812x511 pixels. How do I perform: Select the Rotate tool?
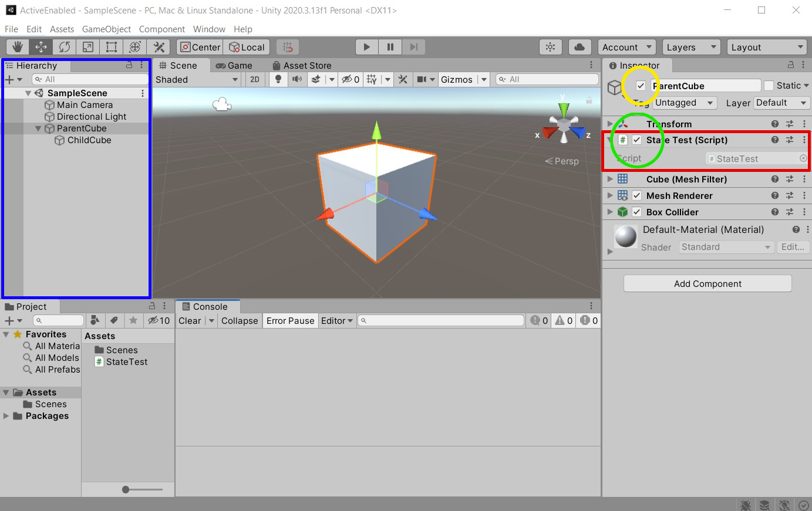click(x=65, y=47)
